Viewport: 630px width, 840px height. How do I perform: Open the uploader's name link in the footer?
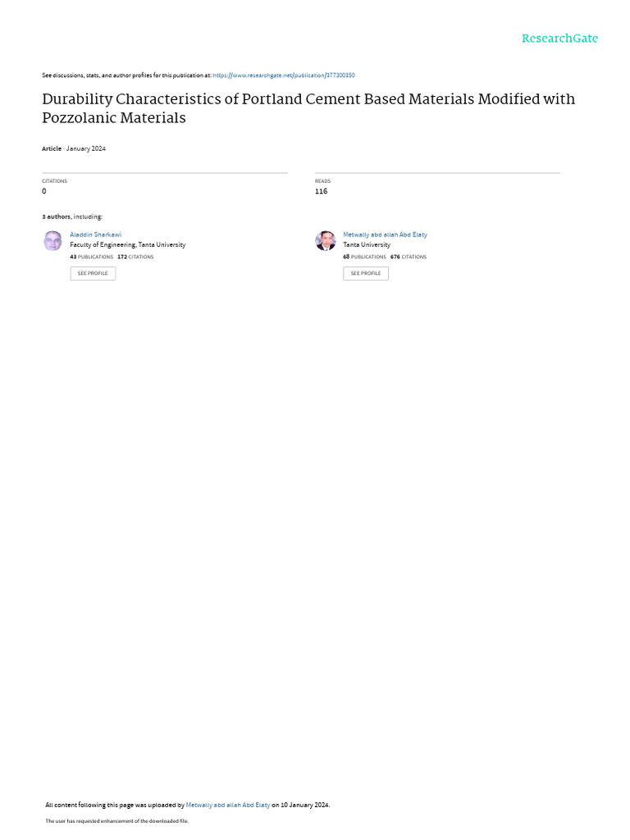coord(228,805)
